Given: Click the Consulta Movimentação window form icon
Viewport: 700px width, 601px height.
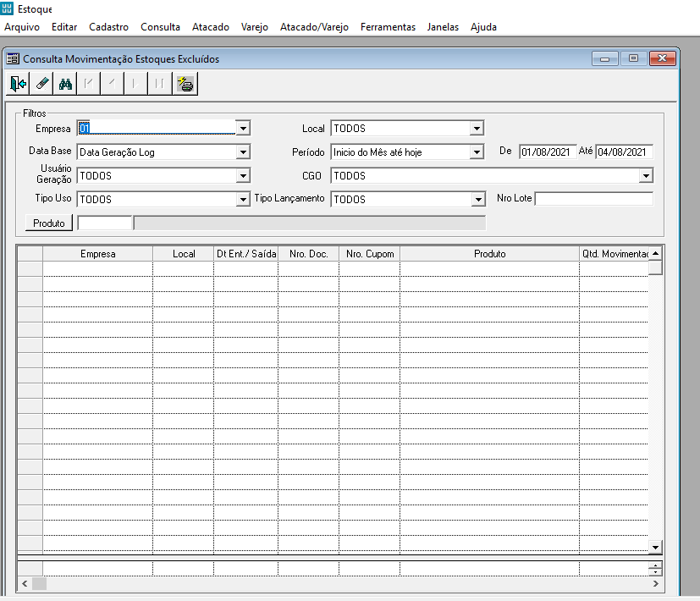Looking at the screenshot, I should (x=13, y=58).
